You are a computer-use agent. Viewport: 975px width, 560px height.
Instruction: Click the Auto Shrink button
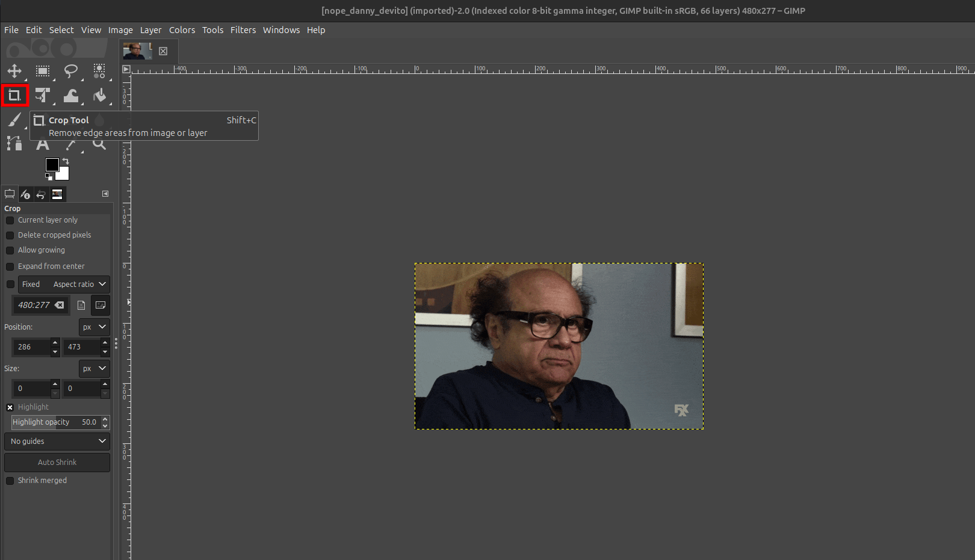(x=57, y=463)
